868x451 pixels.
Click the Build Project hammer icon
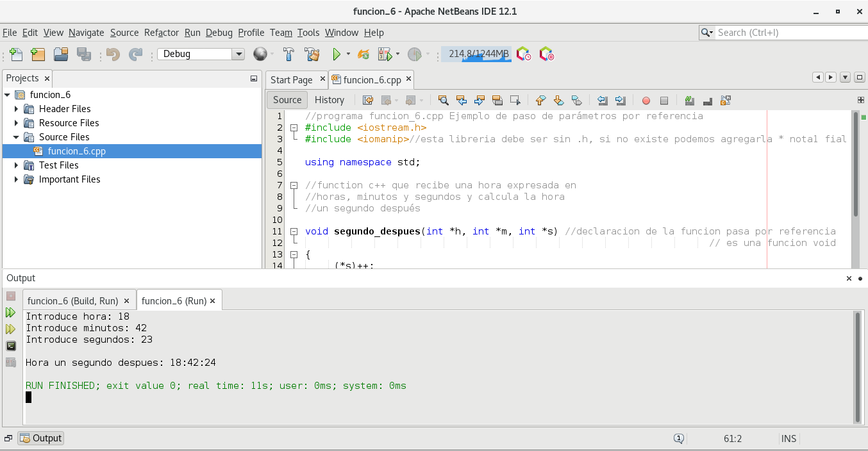pos(288,54)
